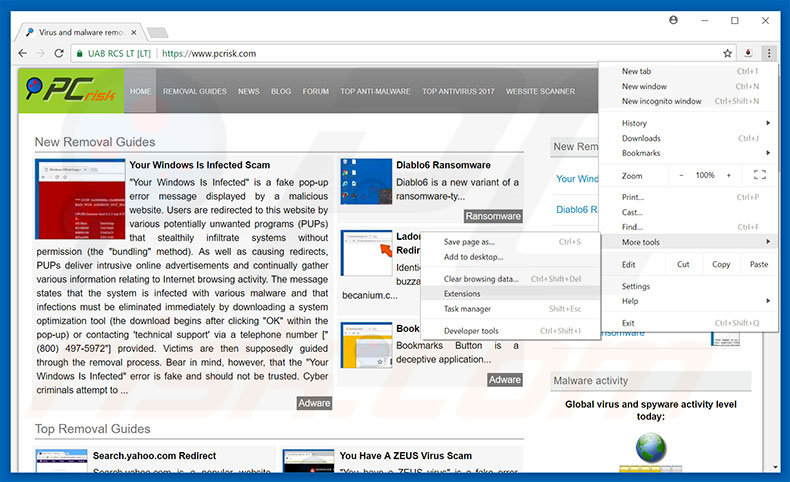Click the Diablo6 Ransomware thumbnail
This screenshot has width=790, height=482.
click(366, 181)
